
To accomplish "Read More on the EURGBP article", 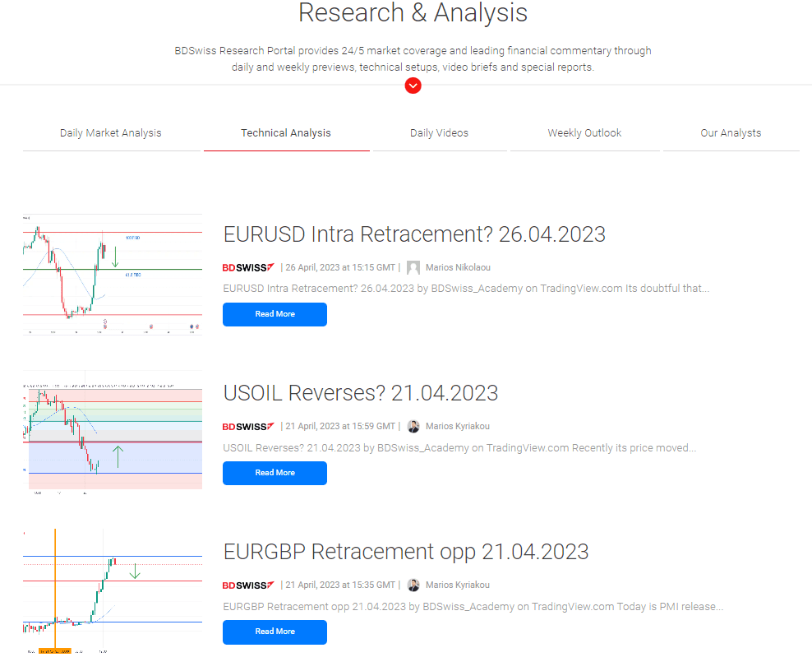I will [x=275, y=632].
